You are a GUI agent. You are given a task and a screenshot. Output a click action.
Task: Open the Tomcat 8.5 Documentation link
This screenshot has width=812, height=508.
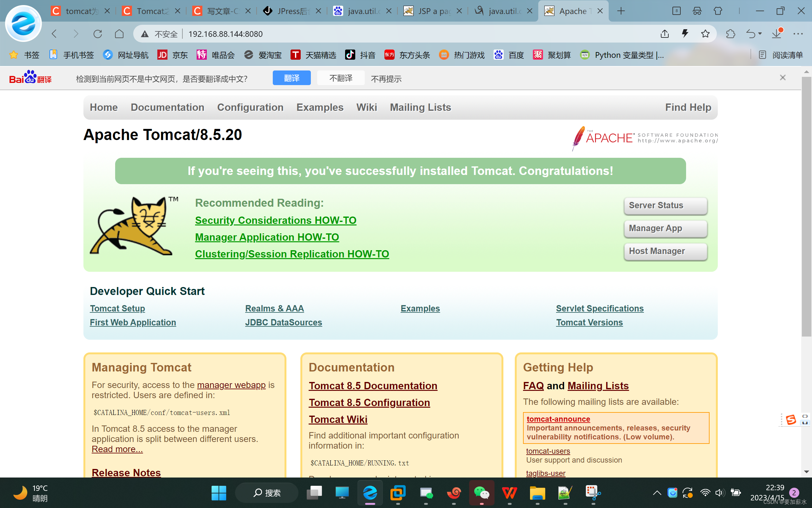coord(373,386)
